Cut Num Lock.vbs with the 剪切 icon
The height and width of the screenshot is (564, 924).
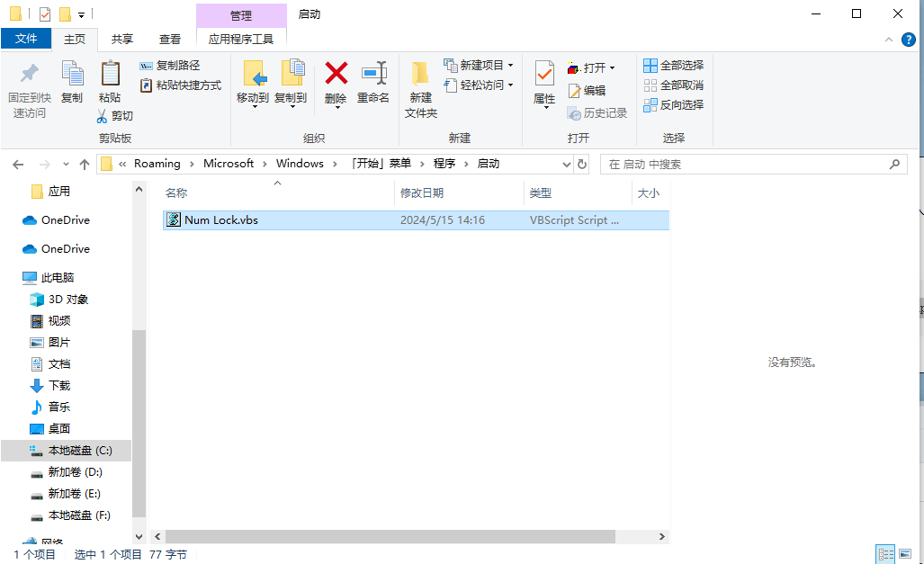[121, 115]
